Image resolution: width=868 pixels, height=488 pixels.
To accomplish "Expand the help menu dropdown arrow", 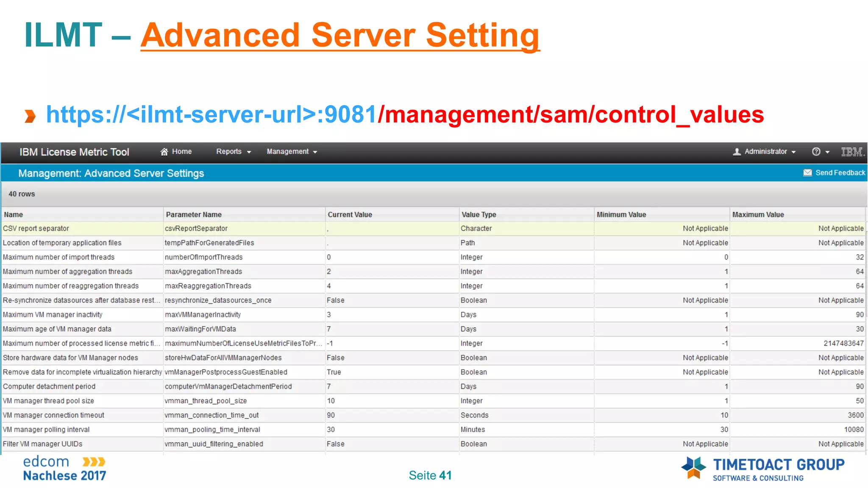I will 827,152.
